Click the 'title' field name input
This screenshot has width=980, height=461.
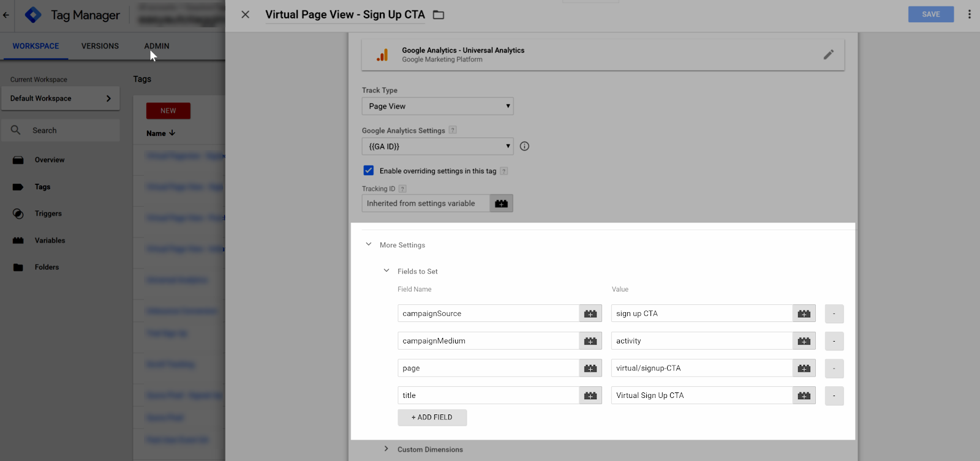pos(488,395)
